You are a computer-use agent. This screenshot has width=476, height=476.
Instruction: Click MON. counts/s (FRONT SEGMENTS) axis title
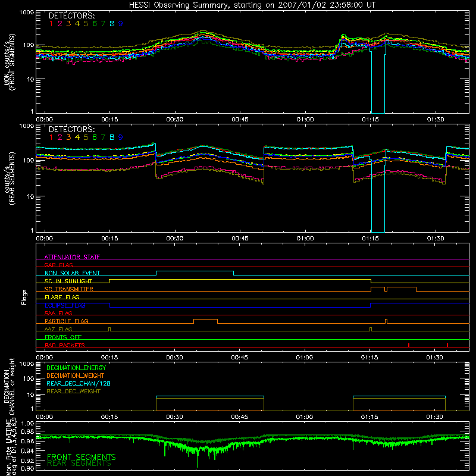pyautogui.click(x=9, y=62)
